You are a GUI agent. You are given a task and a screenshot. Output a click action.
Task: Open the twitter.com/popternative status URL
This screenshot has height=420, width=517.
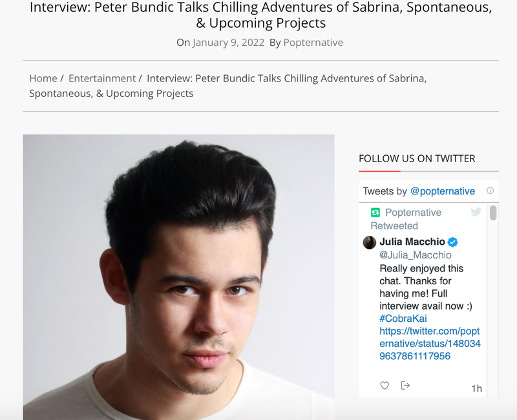point(430,344)
